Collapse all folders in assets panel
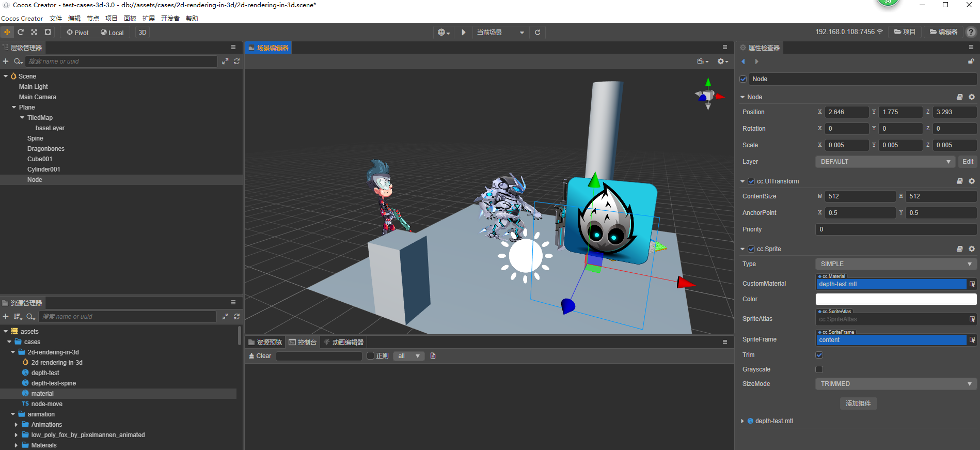 point(225,316)
